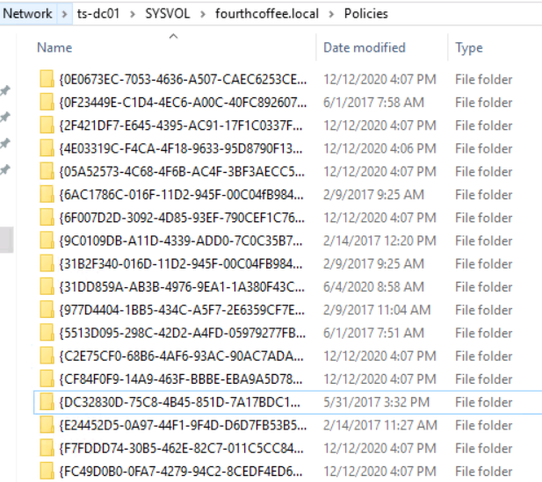542x482 pixels.
Task: Select the folder icon for {F7FDDD74-30B5
Action: [47, 448]
